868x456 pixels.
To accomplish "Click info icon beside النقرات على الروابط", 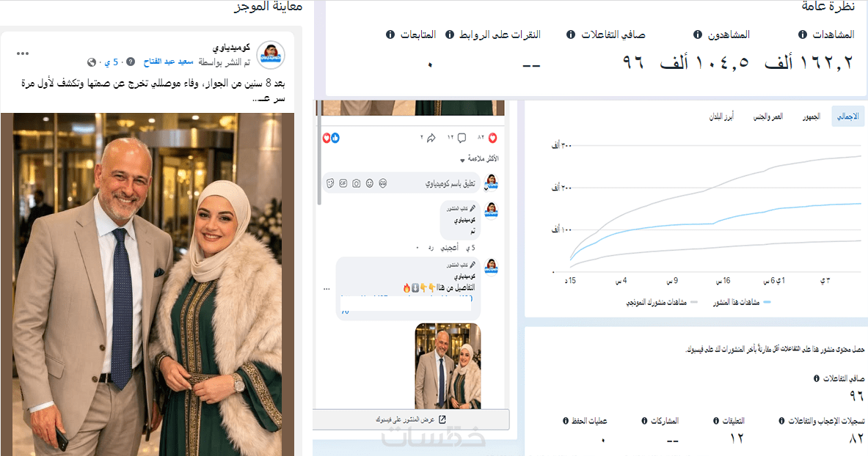I will 450,34.
